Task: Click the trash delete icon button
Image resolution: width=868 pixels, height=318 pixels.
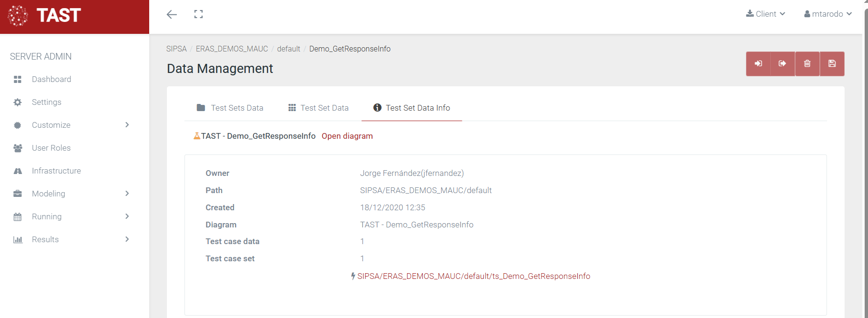Action: [807, 64]
